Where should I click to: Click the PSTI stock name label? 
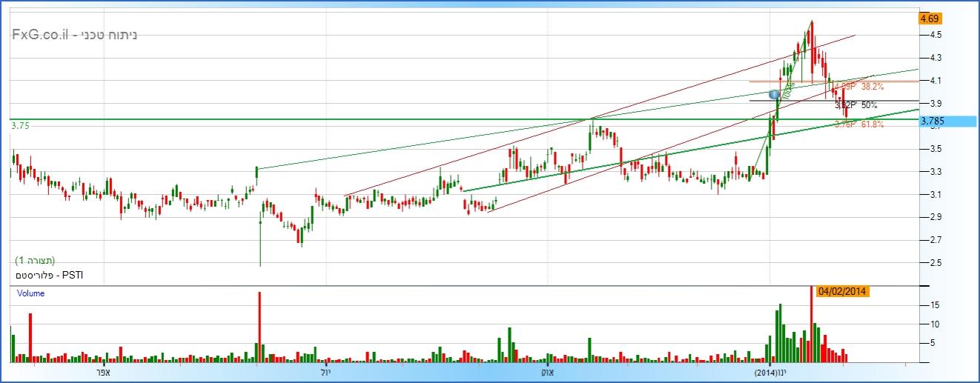[46, 275]
